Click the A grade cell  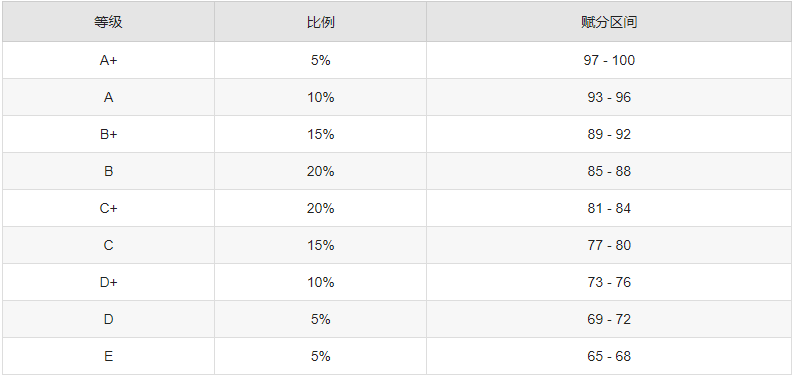108,97
